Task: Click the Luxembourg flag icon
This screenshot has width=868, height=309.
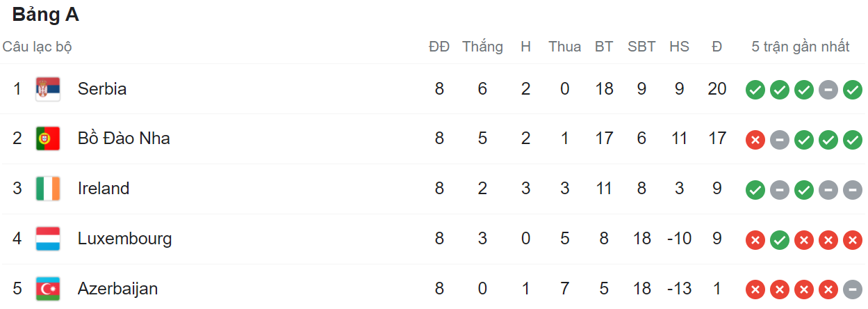Action: coord(48,239)
